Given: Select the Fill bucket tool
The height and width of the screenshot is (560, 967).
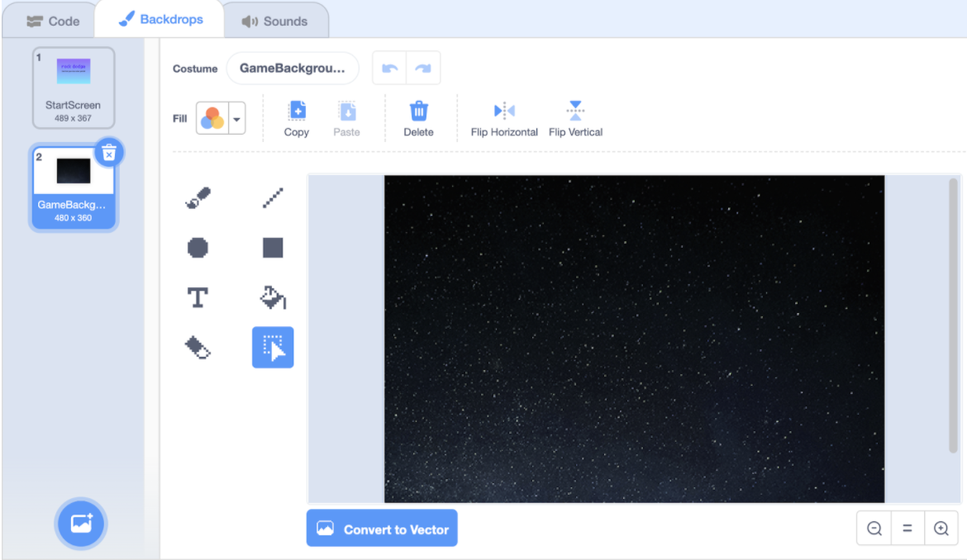Looking at the screenshot, I should pyautogui.click(x=273, y=297).
